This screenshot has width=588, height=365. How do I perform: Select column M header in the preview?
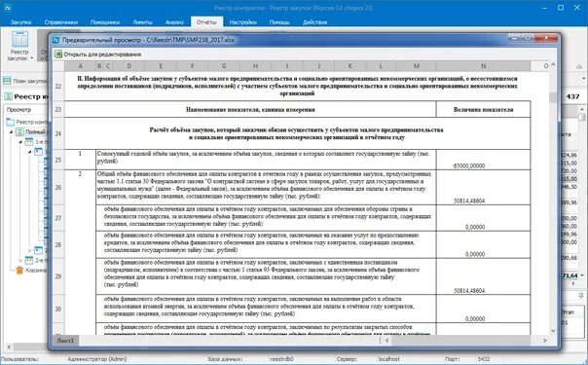(x=417, y=66)
